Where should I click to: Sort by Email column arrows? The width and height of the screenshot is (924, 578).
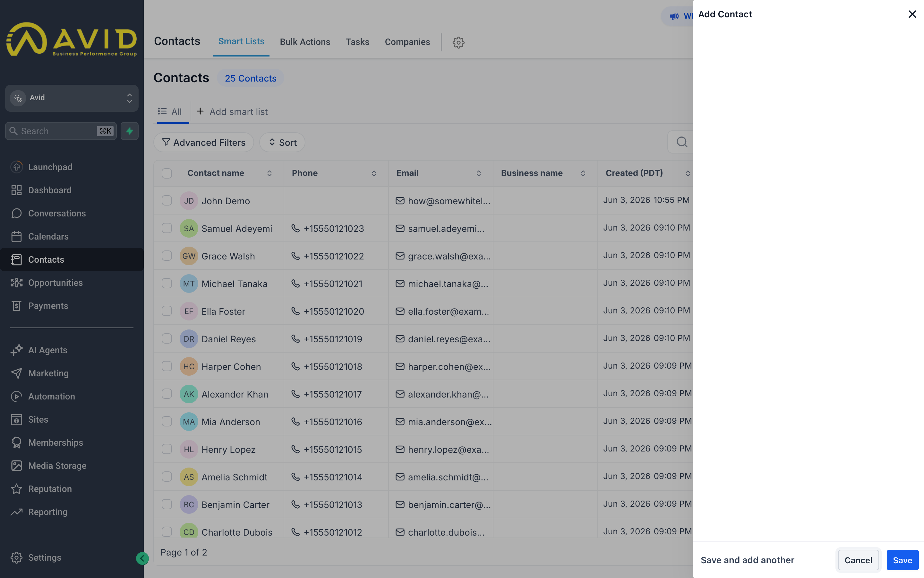(x=478, y=173)
